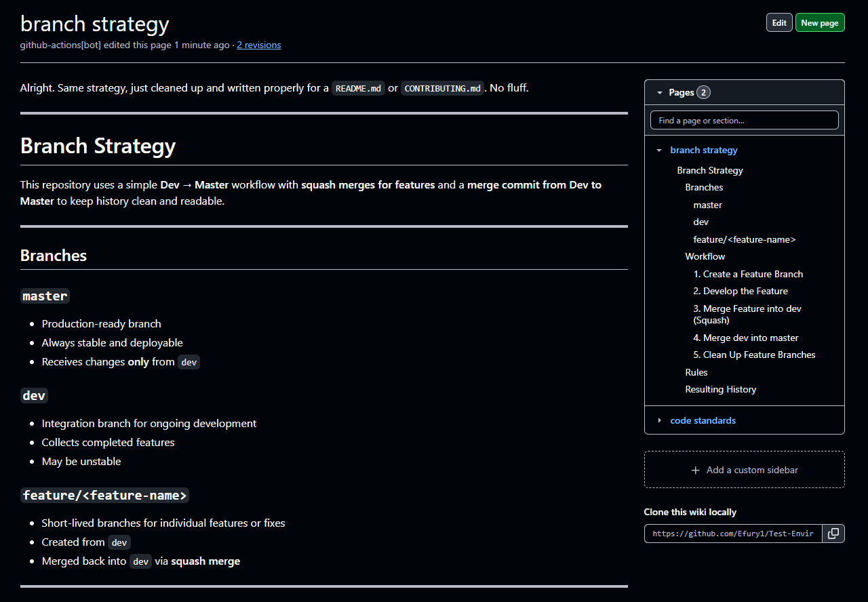Open the branch strategy page link
Viewport: 868px width, 602px height.
[704, 150]
